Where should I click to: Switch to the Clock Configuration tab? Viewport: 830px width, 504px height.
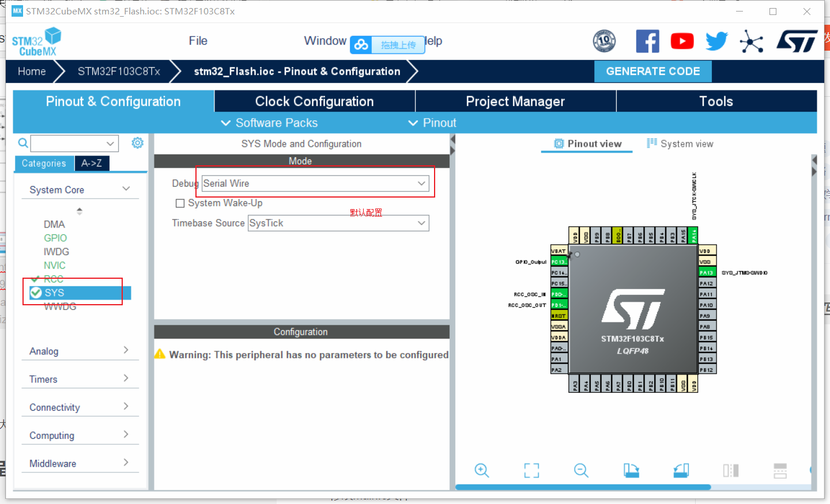(315, 101)
